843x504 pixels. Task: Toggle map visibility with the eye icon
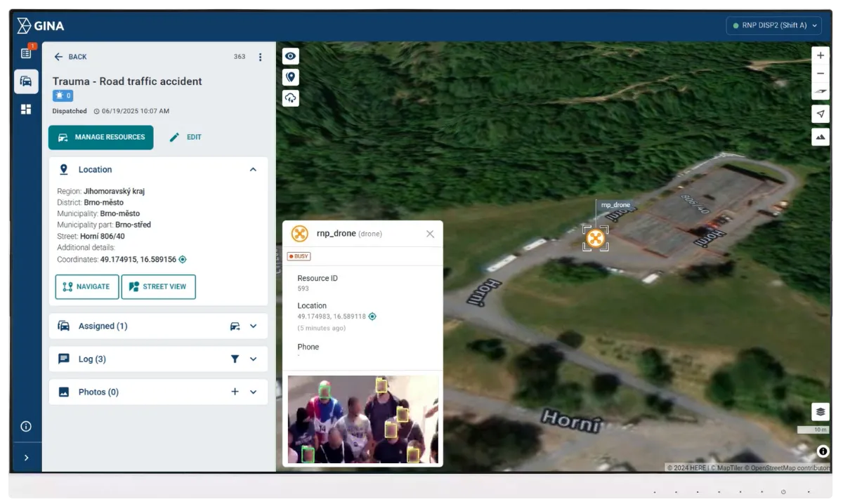[290, 55]
